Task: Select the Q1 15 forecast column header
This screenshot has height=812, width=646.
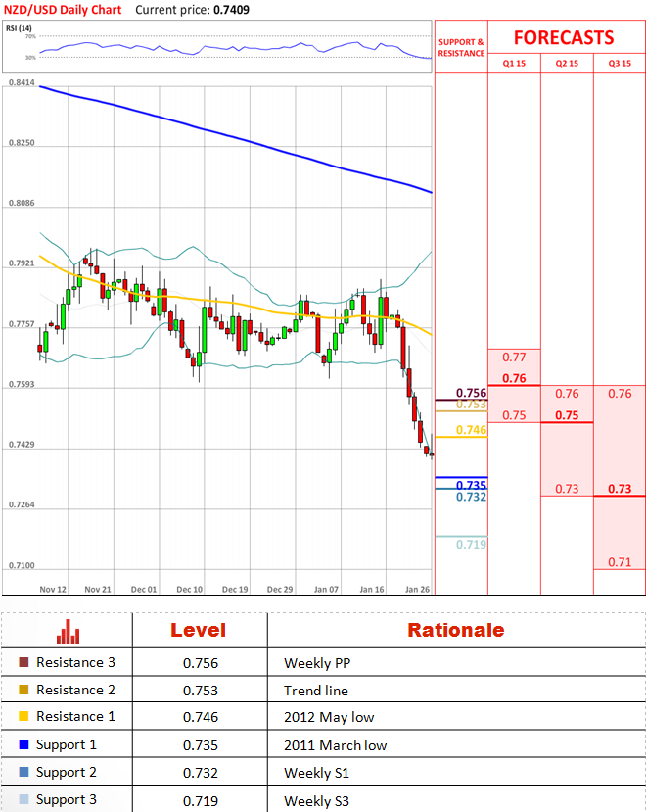Action: [514, 64]
